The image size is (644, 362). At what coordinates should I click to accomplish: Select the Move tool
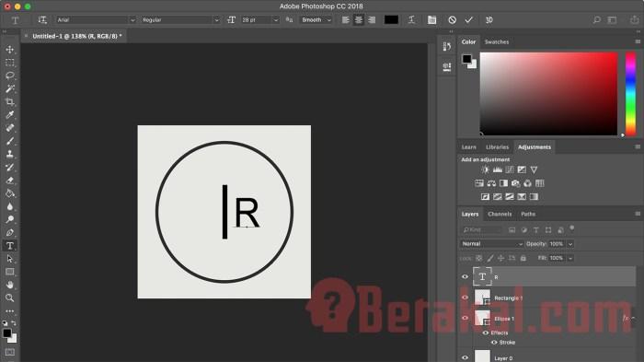10,50
